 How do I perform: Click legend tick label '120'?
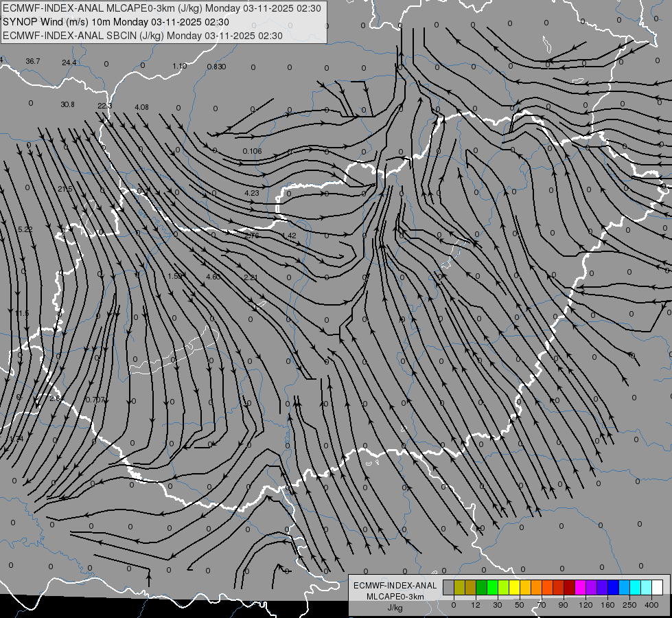coord(586,605)
